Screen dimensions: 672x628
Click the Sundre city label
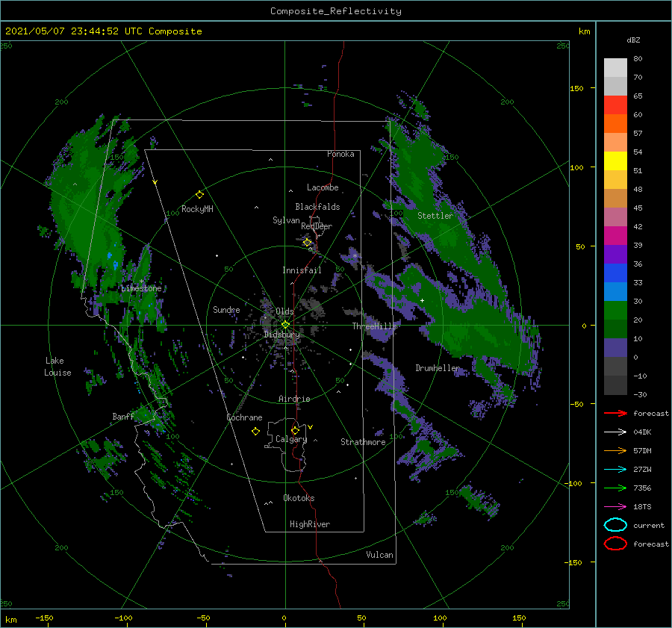click(226, 310)
